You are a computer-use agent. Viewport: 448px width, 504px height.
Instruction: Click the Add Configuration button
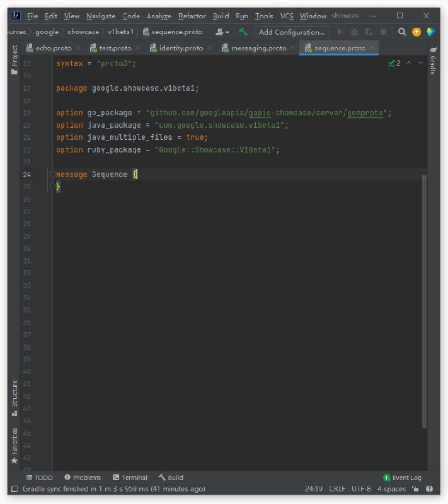tap(292, 32)
